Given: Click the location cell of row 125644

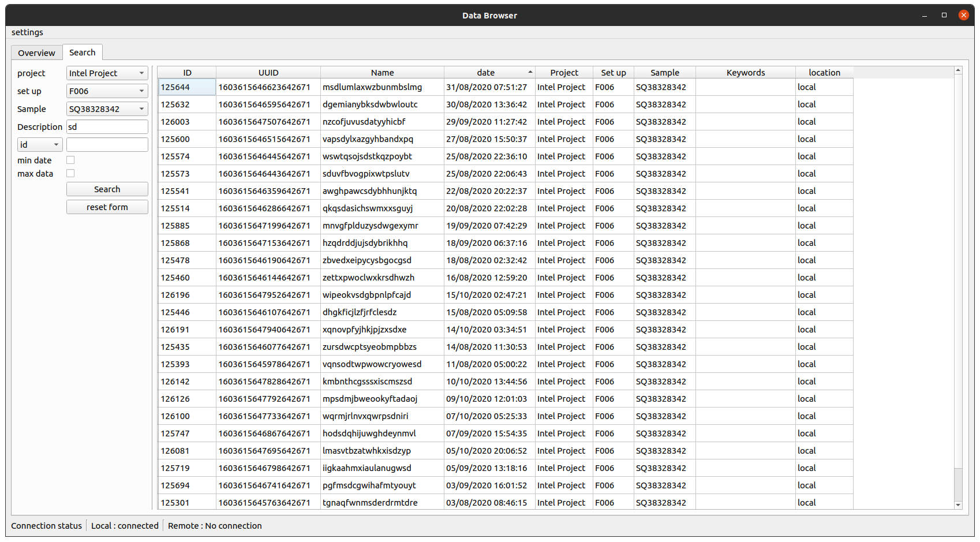Looking at the screenshot, I should tap(824, 87).
